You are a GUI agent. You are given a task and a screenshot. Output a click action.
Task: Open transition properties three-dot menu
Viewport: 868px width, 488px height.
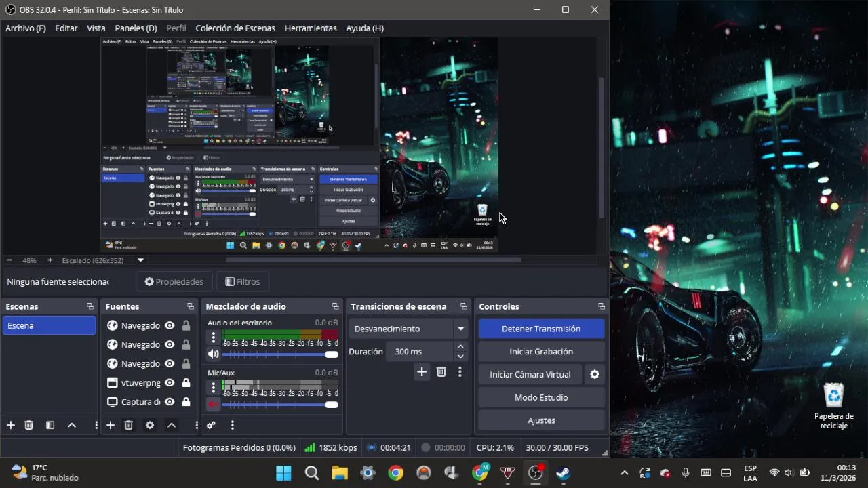(x=460, y=371)
